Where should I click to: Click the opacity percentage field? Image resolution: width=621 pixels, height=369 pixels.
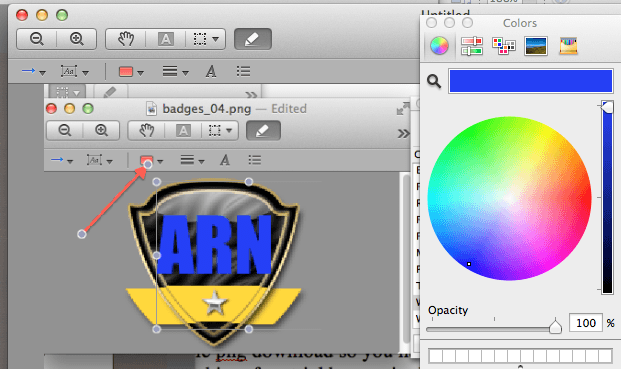click(x=586, y=323)
